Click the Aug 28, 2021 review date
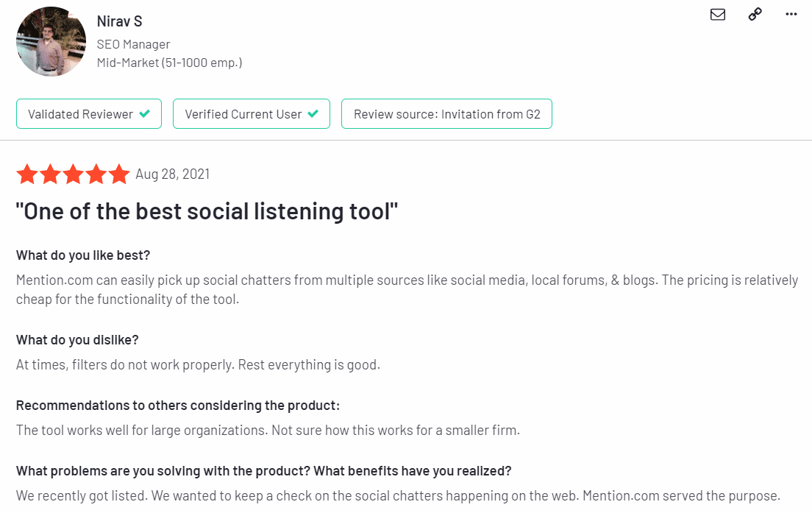 click(172, 174)
